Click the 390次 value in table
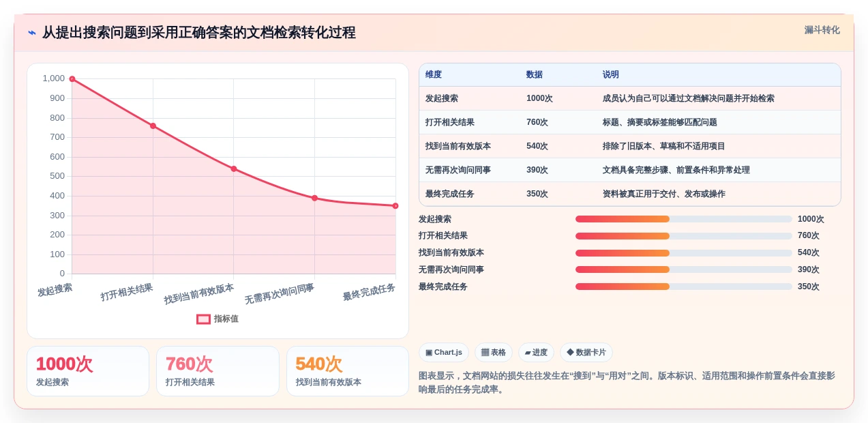Image resolution: width=868 pixels, height=423 pixels. point(537,170)
